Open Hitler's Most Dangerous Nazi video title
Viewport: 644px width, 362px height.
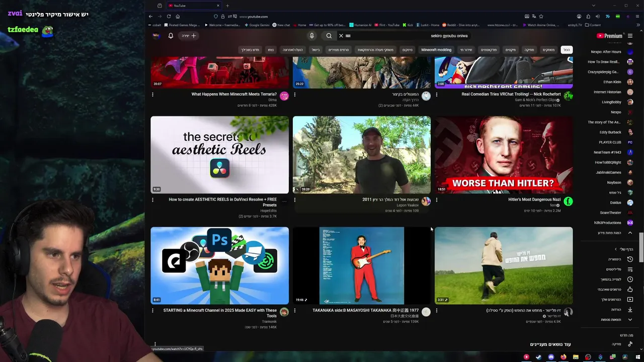pos(534,200)
